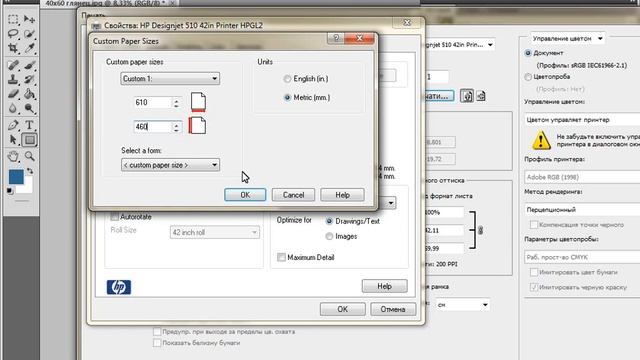Click the page icon beside 460

[x=197, y=126]
